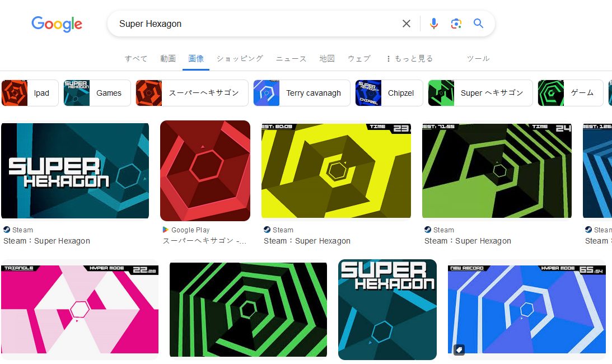
Task: Expand the もっと見る menu
Action: click(409, 59)
